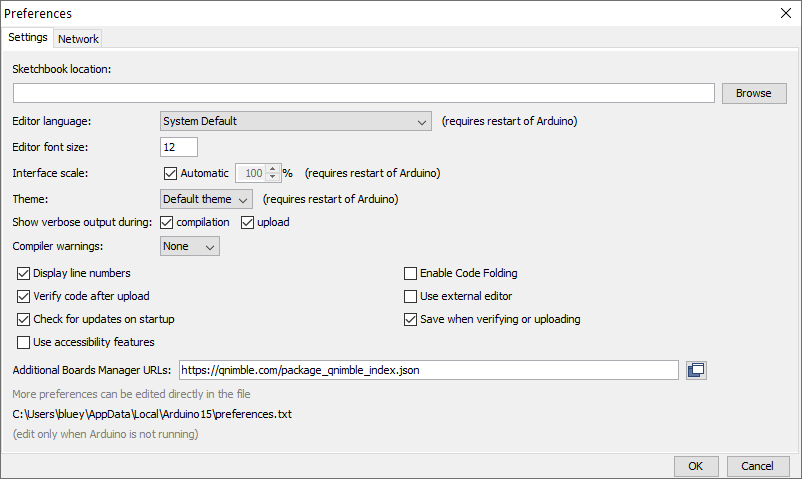Viewport: 802px width, 479px height.
Task: Open Compiler warnings dropdown
Action: (189, 246)
